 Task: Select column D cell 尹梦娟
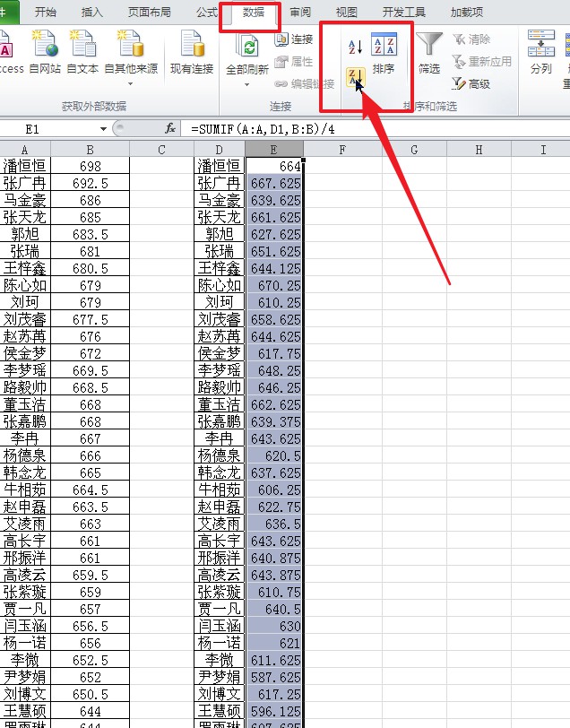(x=219, y=677)
